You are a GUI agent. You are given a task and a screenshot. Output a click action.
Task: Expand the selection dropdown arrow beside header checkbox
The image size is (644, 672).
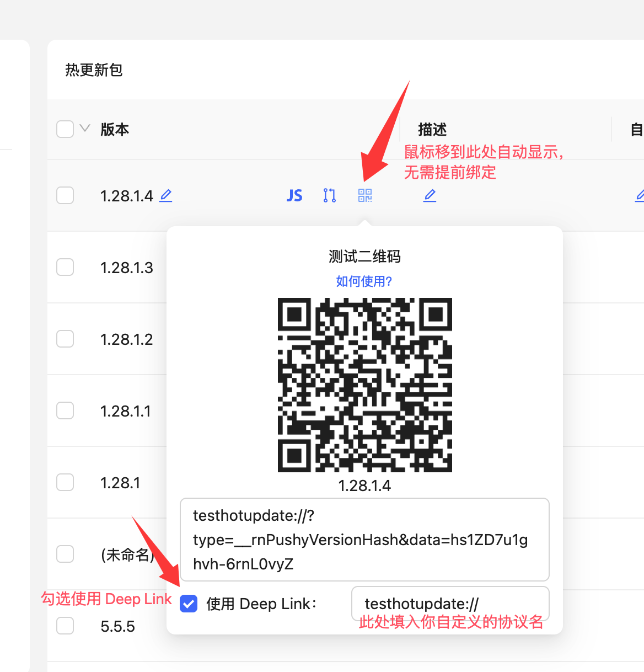(85, 129)
